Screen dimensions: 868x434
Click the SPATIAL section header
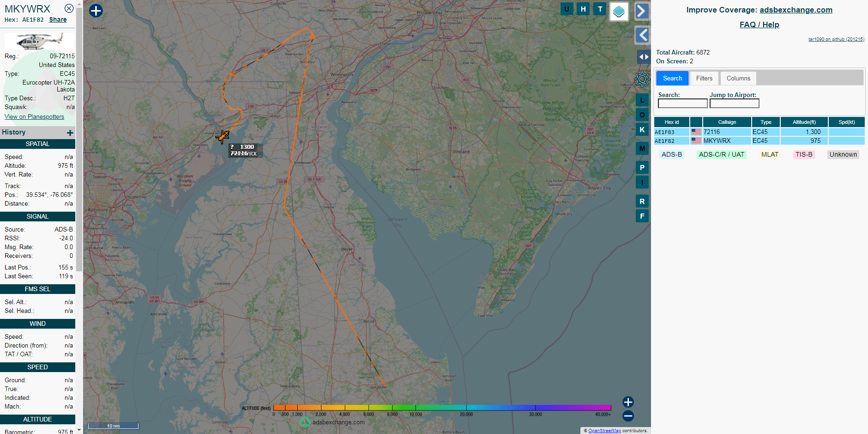[37, 144]
